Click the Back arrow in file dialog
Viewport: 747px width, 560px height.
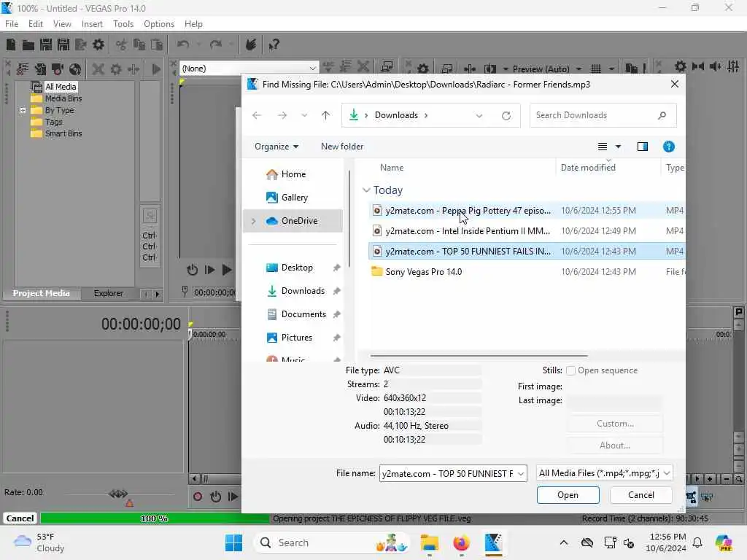pos(257,115)
